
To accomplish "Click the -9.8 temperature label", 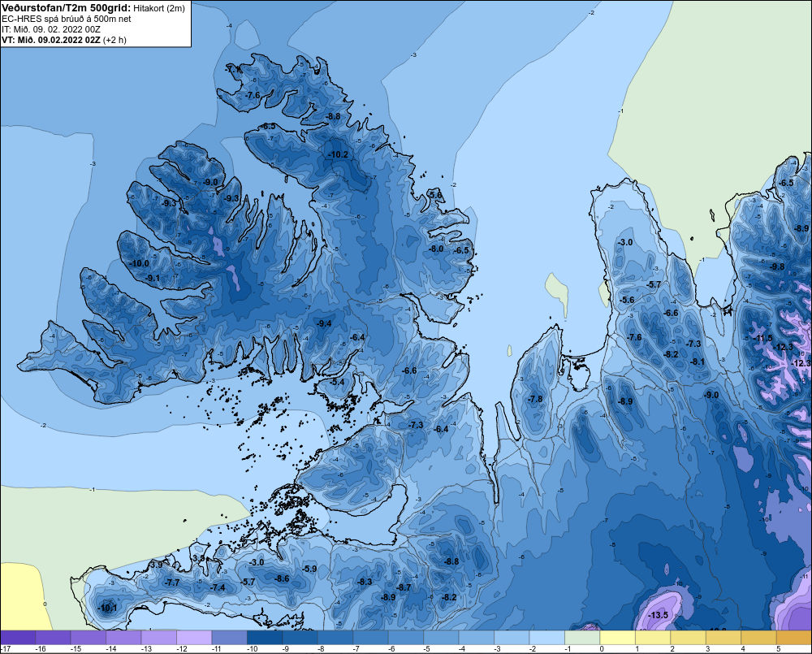I will [777, 266].
